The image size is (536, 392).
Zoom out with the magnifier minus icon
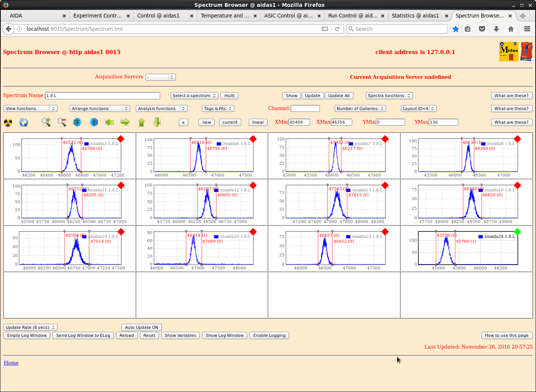[x=62, y=122]
